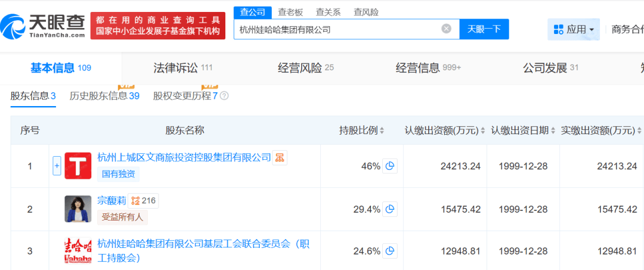Screen dimensions: 644x270
Task: Clear the search box with the X icon
Action: pyautogui.click(x=446, y=29)
